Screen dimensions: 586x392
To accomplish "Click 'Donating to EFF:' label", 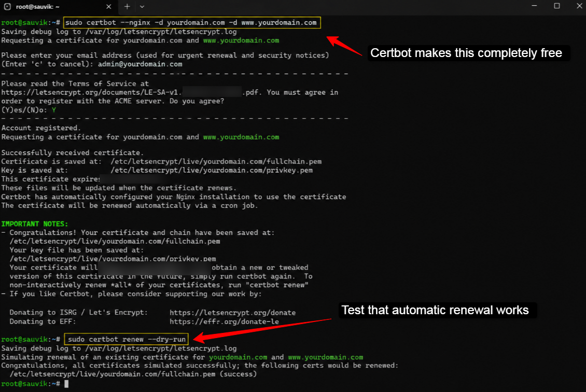I will coord(43,321).
